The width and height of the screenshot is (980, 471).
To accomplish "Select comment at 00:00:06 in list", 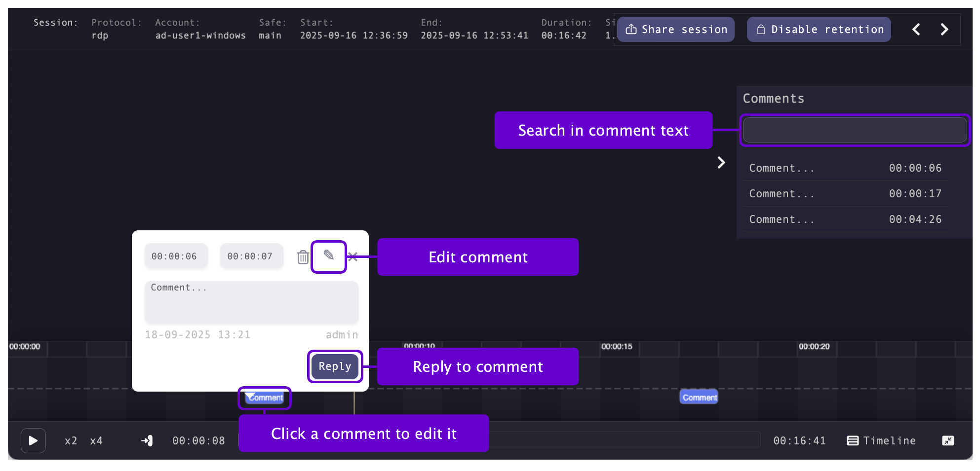I will click(845, 168).
